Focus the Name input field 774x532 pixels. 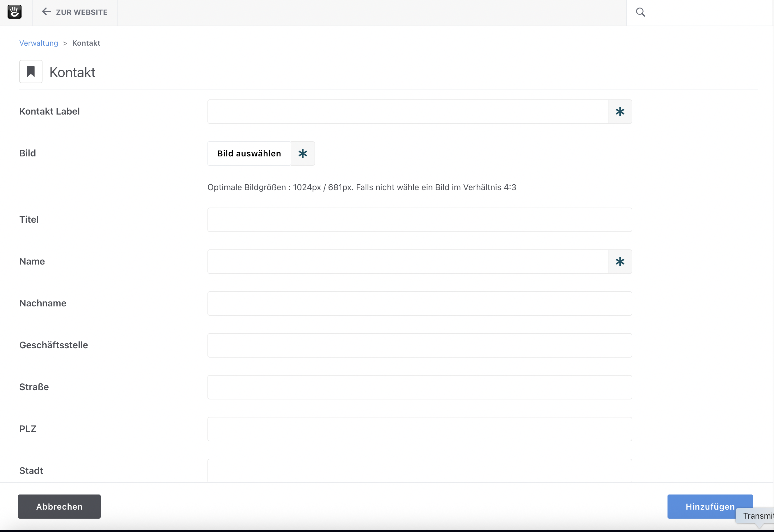click(408, 262)
